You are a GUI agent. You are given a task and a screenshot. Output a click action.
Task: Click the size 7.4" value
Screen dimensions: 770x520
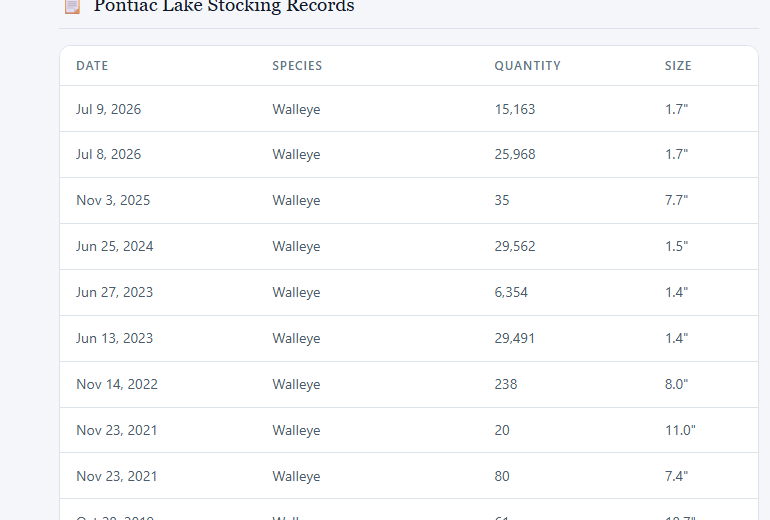click(x=677, y=476)
